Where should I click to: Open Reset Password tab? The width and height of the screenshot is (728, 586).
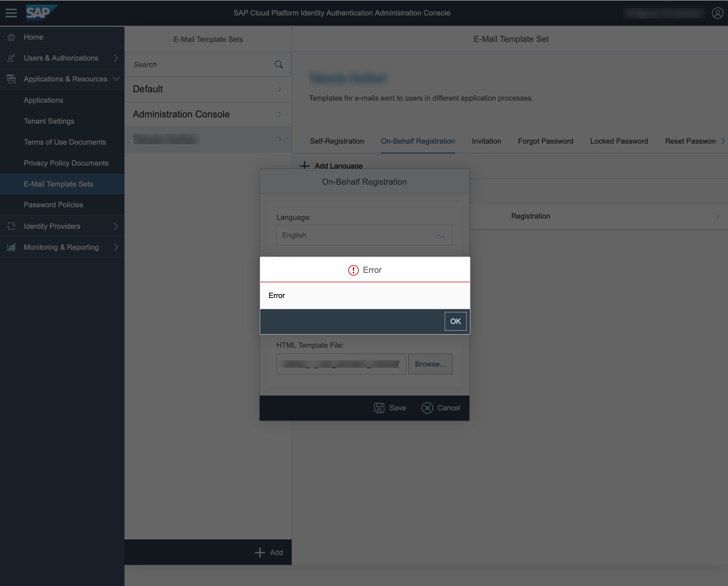(691, 141)
